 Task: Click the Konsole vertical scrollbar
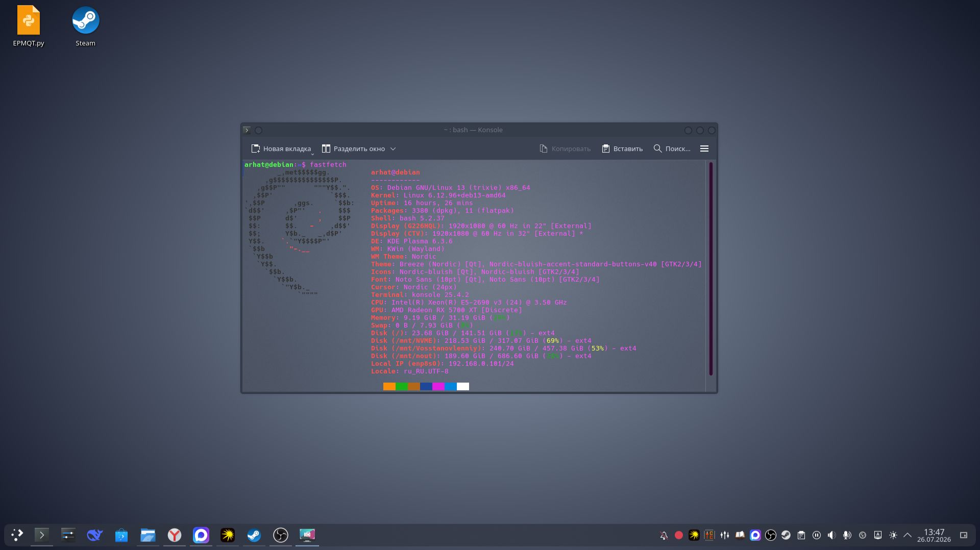coord(710,269)
